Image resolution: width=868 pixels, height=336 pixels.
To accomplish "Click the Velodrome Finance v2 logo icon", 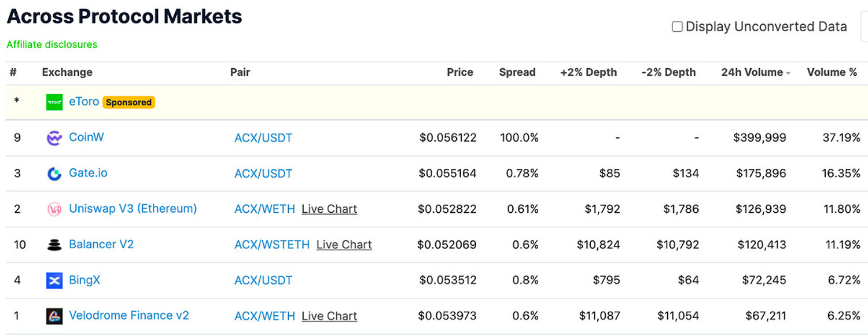I will (x=54, y=316).
